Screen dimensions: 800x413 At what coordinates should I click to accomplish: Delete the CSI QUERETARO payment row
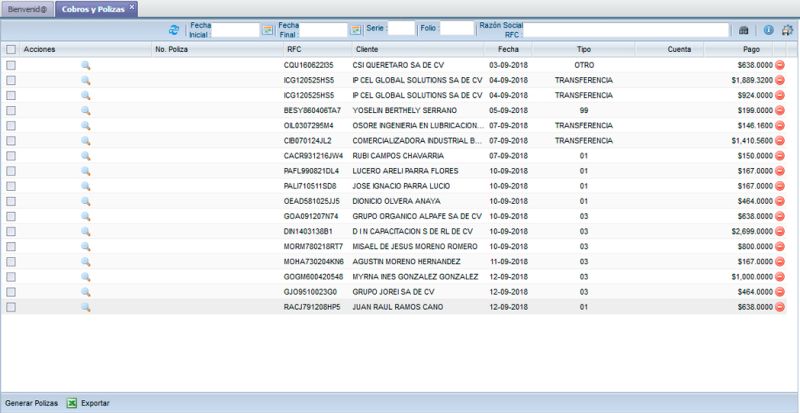[780, 64]
